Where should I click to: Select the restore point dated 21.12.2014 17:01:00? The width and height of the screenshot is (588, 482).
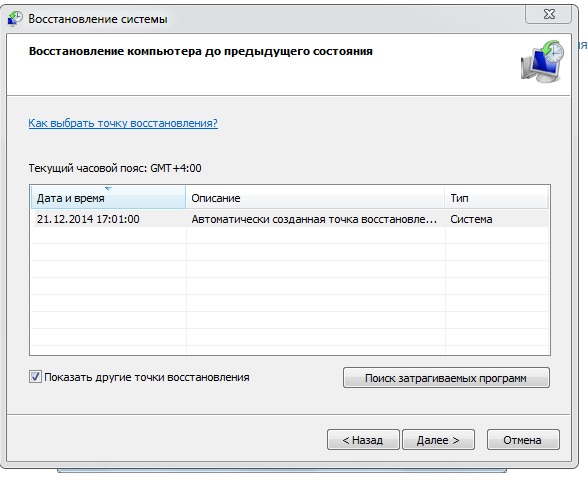click(290, 219)
